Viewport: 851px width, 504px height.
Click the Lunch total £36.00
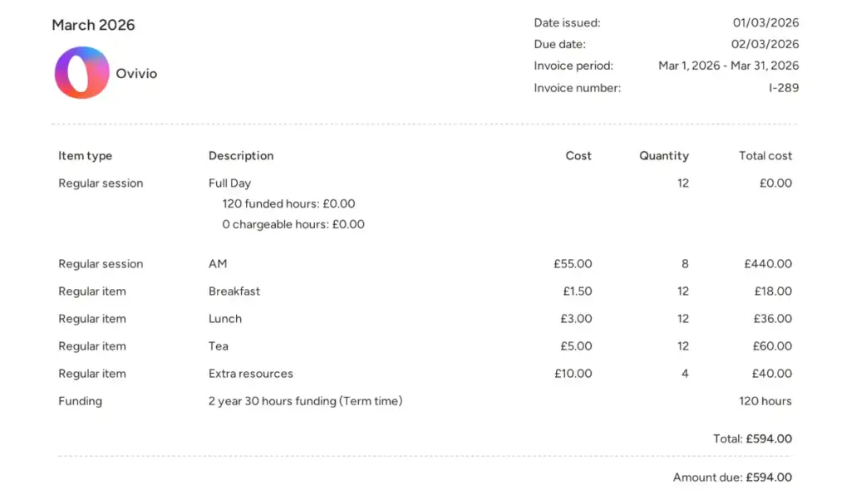(x=772, y=319)
